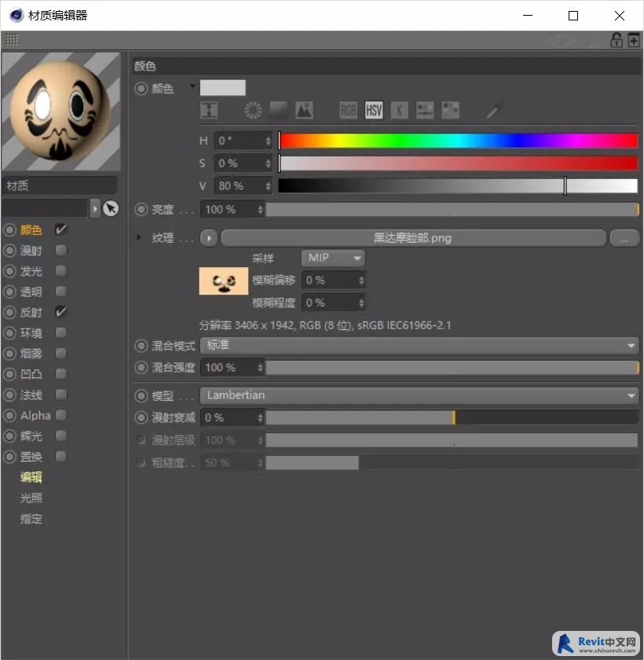Switch to the spectrum color picker mode

(x=279, y=111)
